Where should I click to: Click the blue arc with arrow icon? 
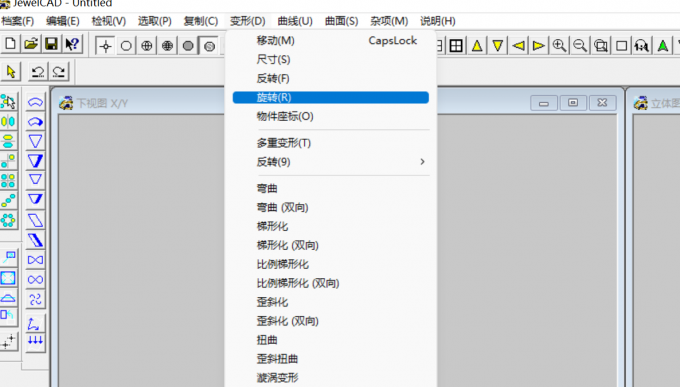tap(35, 122)
